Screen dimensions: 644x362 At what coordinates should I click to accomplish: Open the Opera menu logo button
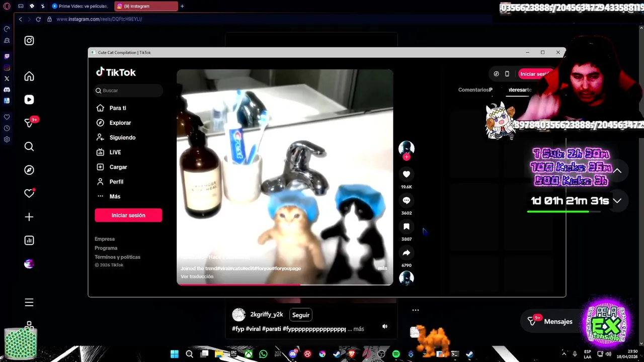[x=7, y=7]
